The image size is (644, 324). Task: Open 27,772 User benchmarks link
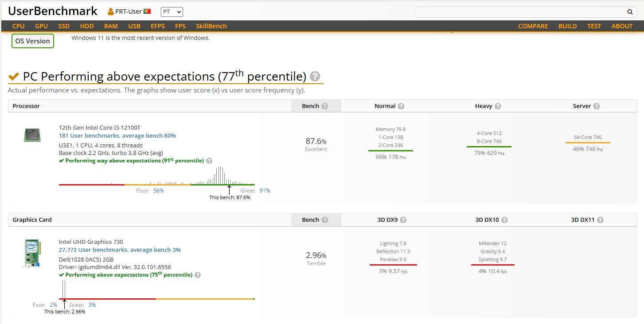(120, 250)
